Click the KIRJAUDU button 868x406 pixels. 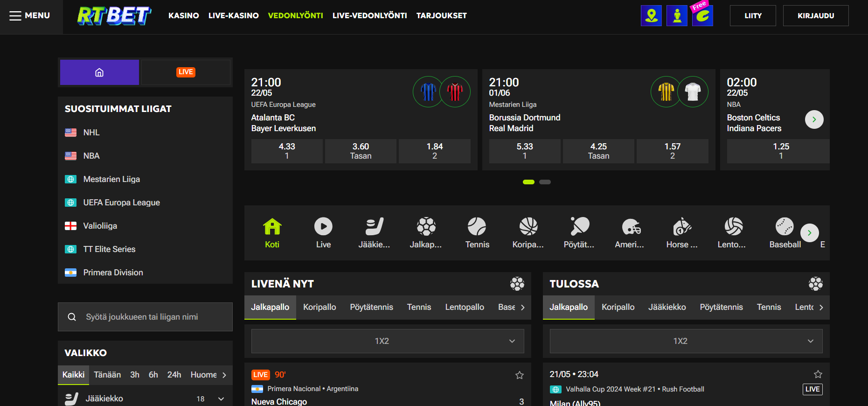coord(816,15)
